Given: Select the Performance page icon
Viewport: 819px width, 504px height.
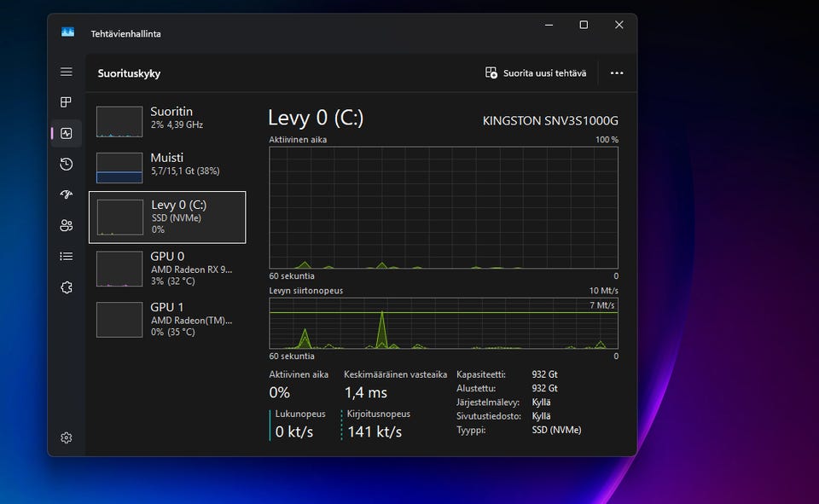Looking at the screenshot, I should point(67,133).
